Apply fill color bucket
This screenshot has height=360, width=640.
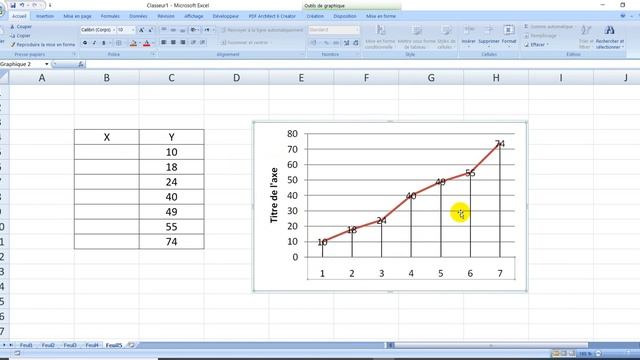tap(133, 42)
